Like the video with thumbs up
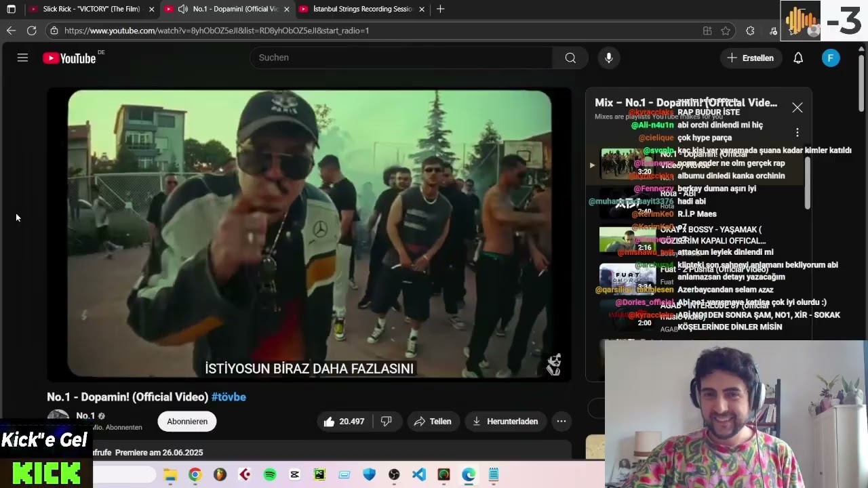Image resolution: width=868 pixels, height=488 pixels. pyautogui.click(x=344, y=422)
